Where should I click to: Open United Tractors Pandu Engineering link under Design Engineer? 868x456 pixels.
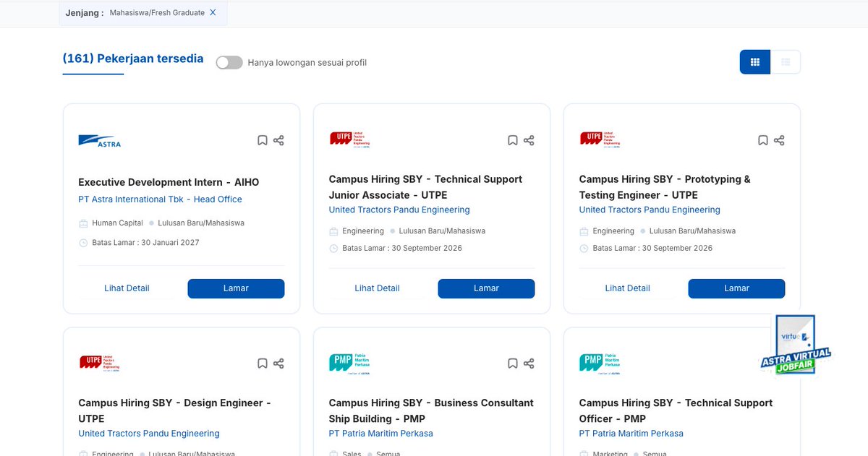pos(149,434)
